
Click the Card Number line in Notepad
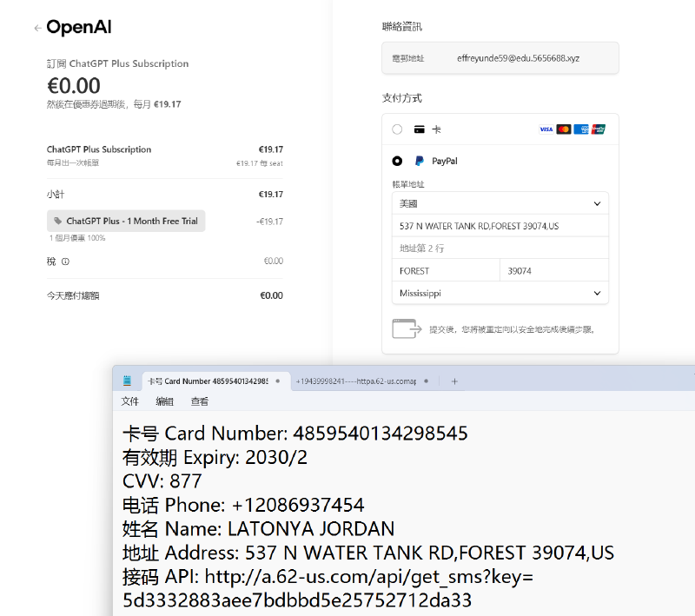click(295, 434)
